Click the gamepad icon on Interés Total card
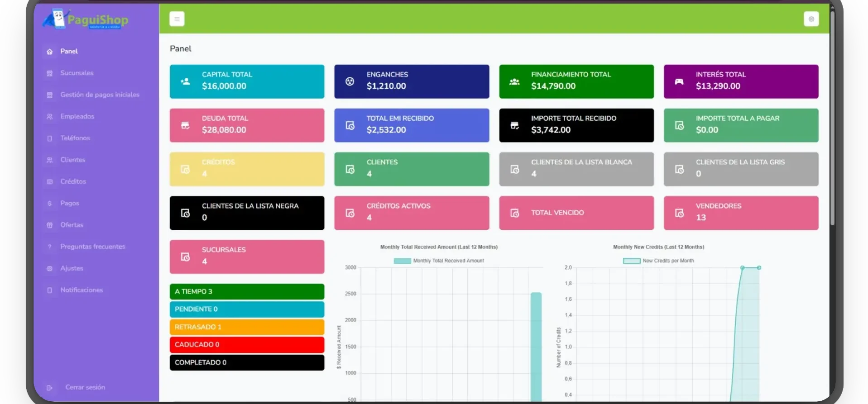Image resolution: width=868 pixels, height=404 pixels. pyautogui.click(x=679, y=81)
